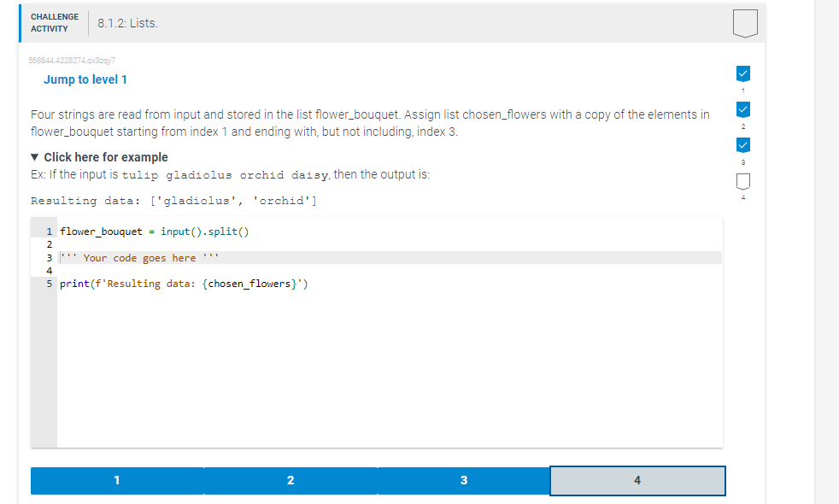Image resolution: width=839 pixels, height=504 pixels.
Task: Click segment 3 of the level progress bar
Action: 464,480
